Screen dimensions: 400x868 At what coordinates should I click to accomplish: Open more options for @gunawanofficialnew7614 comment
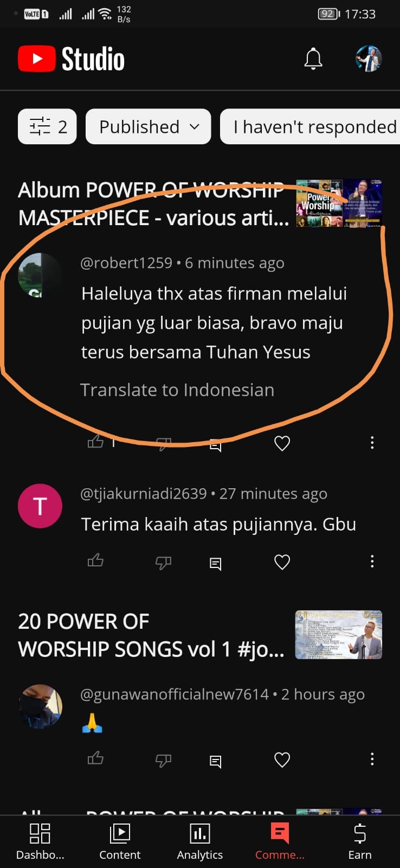[372, 759]
